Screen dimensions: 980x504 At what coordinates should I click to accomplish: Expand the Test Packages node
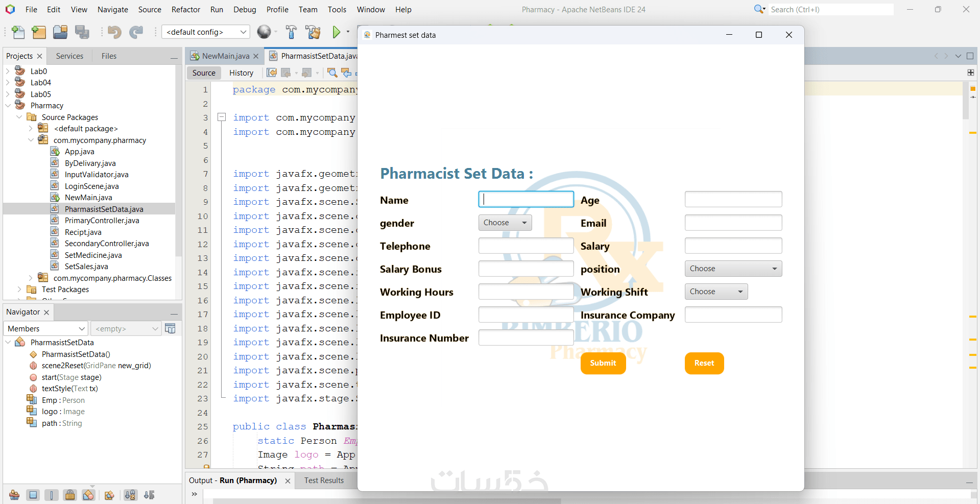[19, 290]
